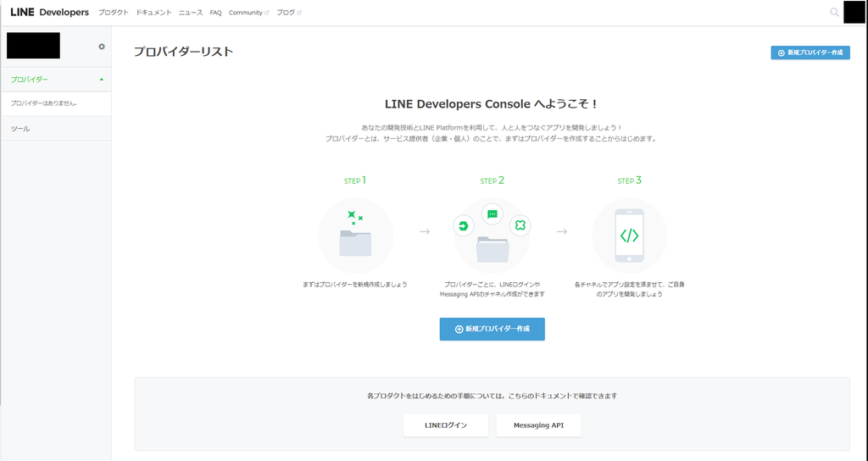Click the プロバイダーリスト heading
Image resolution: width=868 pixels, height=461 pixels.
183,52
